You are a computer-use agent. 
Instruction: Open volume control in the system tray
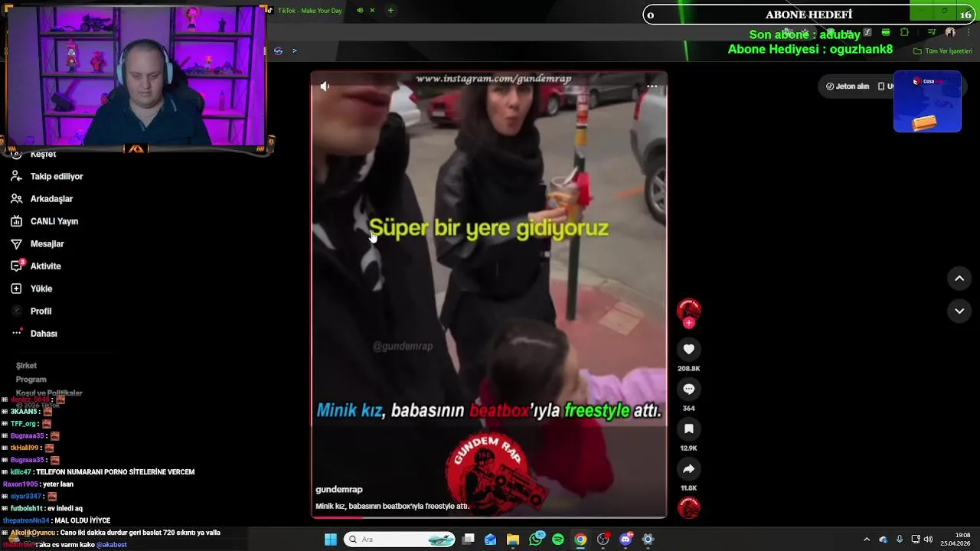[928, 540]
